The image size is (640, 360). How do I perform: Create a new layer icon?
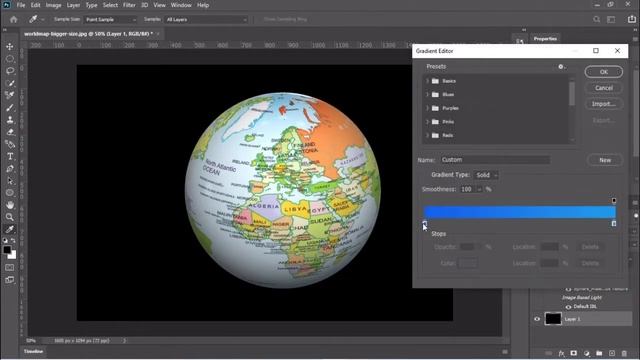[612, 353]
